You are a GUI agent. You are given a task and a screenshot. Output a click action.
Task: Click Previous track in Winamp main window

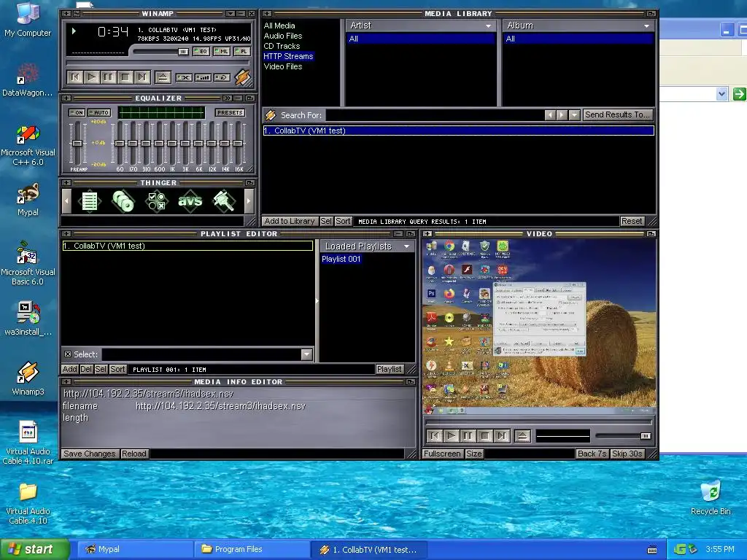pyautogui.click(x=75, y=77)
